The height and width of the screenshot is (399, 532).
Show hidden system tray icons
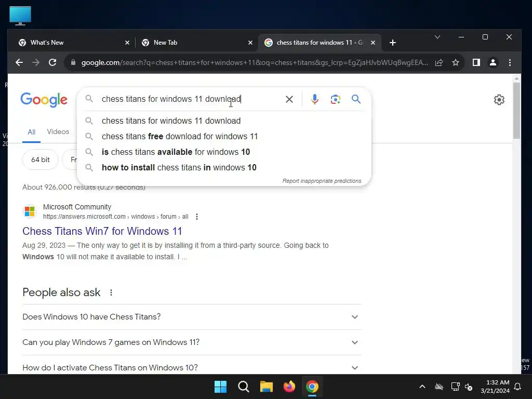[422, 387]
